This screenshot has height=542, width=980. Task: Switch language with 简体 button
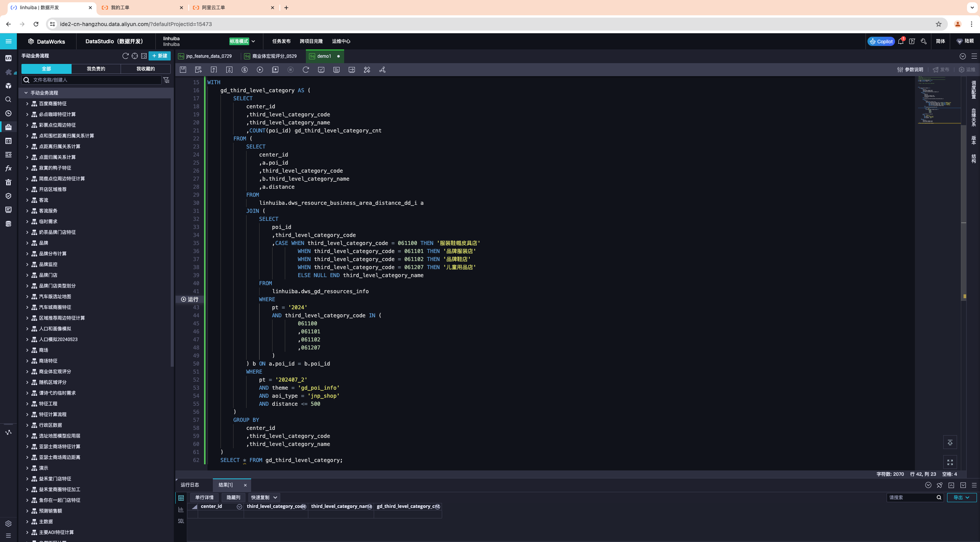pyautogui.click(x=940, y=41)
